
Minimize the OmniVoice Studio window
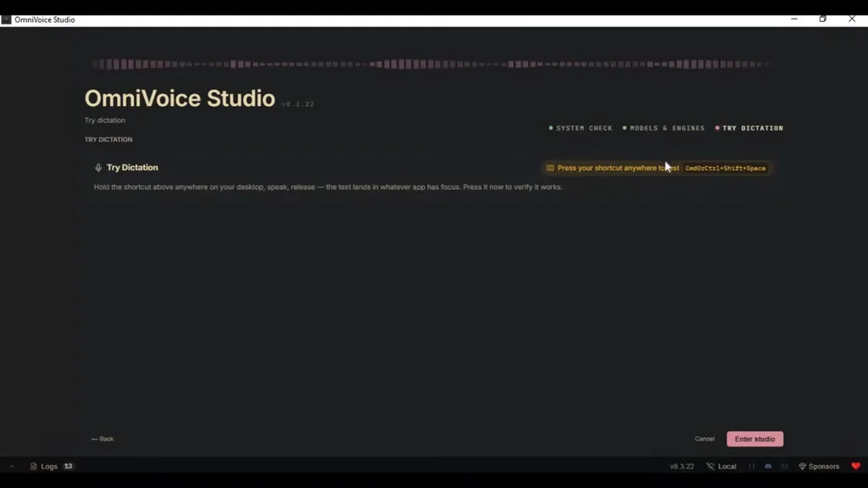(793, 19)
